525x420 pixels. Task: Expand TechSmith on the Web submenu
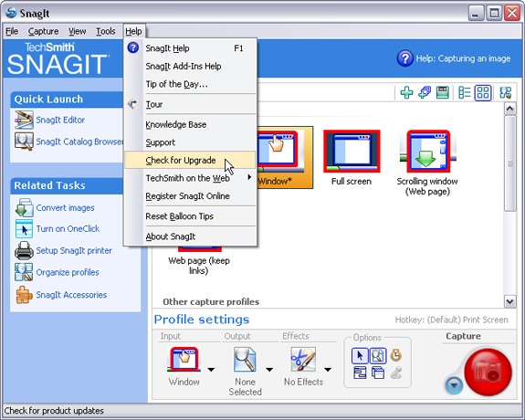click(x=190, y=178)
